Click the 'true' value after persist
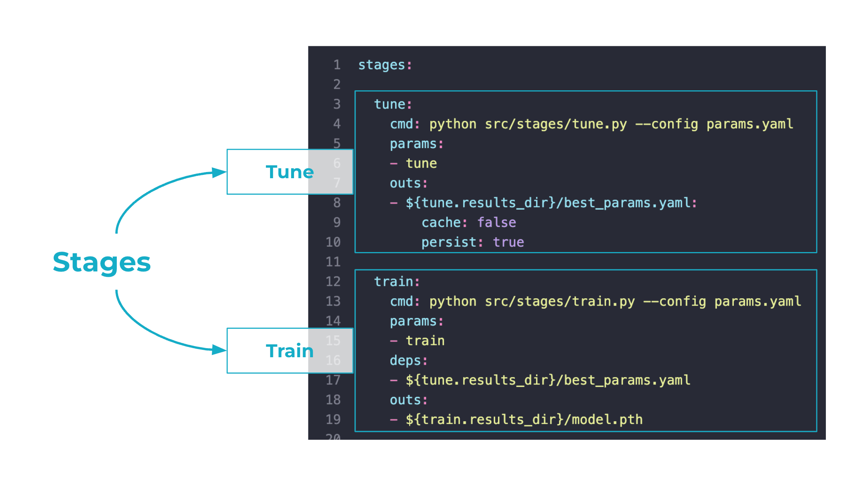The width and height of the screenshot is (868, 481). 508,242
